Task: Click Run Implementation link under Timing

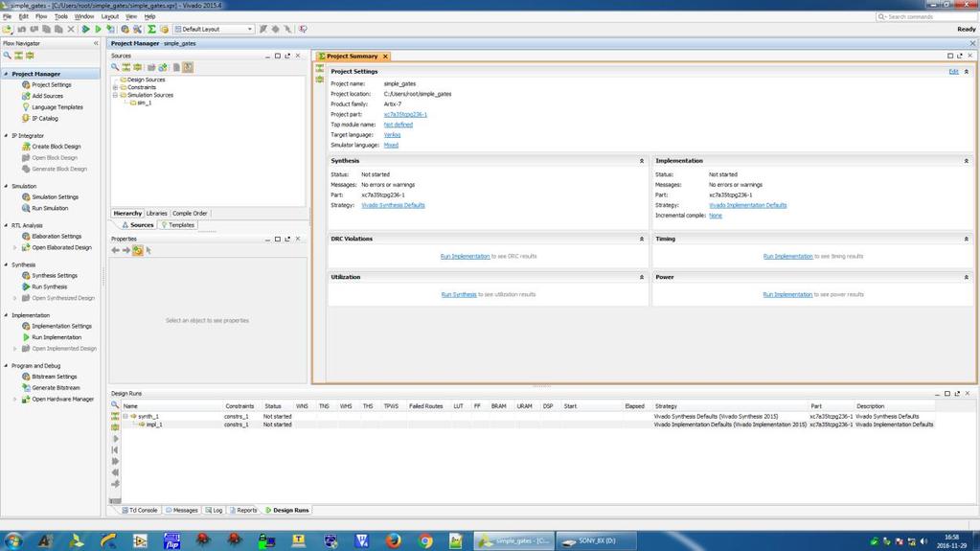Action: coord(788,257)
